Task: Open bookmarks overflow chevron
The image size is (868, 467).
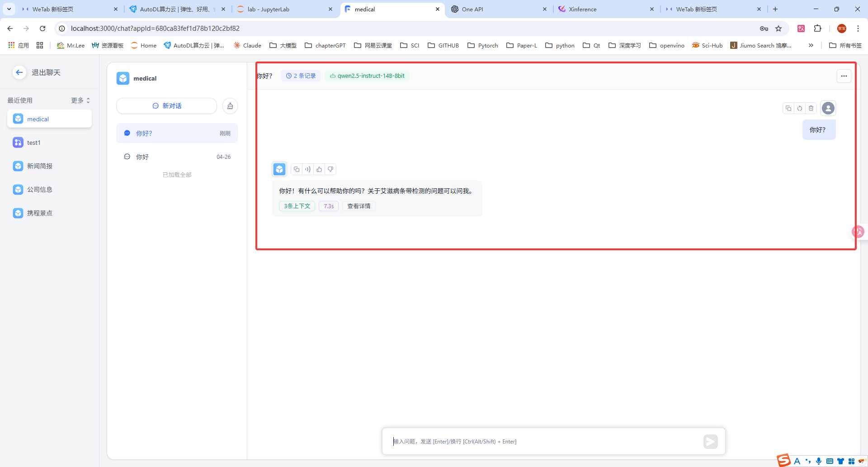Action: click(811, 45)
